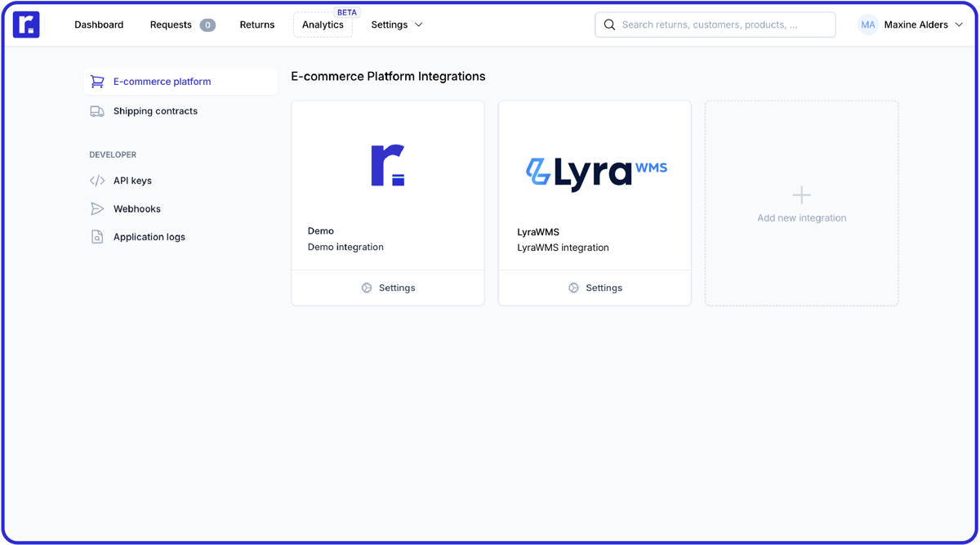Click the gear icon under Demo integration
This screenshot has height=545, width=980.
(367, 288)
